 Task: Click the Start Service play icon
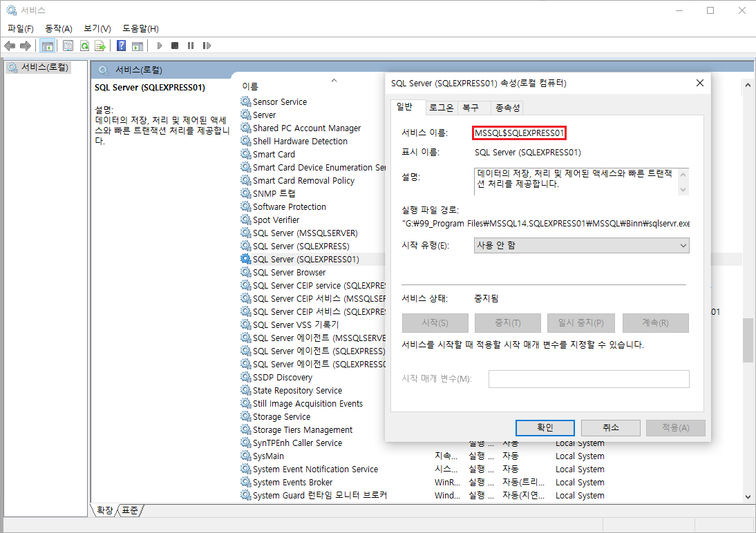(160, 46)
